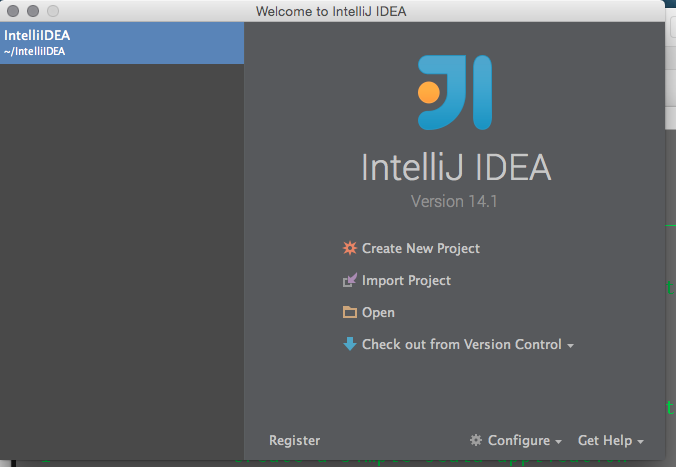The height and width of the screenshot is (467, 676).
Task: Expand Check out from Version Control
Action: [462, 344]
